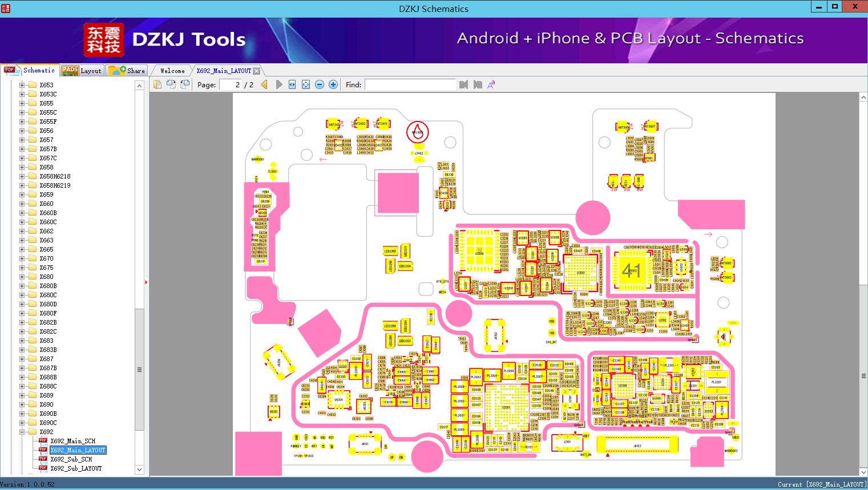Expand the X655 folder
Screen dimensions: 868x490
22,103
